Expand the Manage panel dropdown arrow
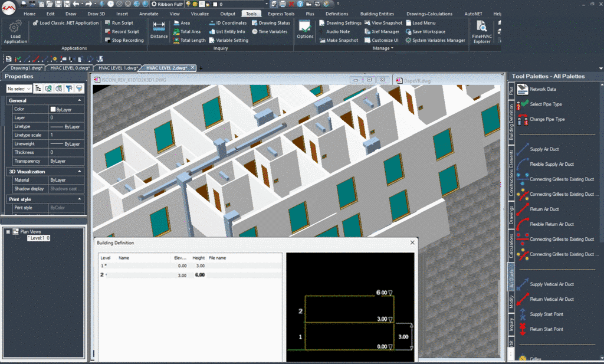The image size is (604, 364). coord(392,48)
